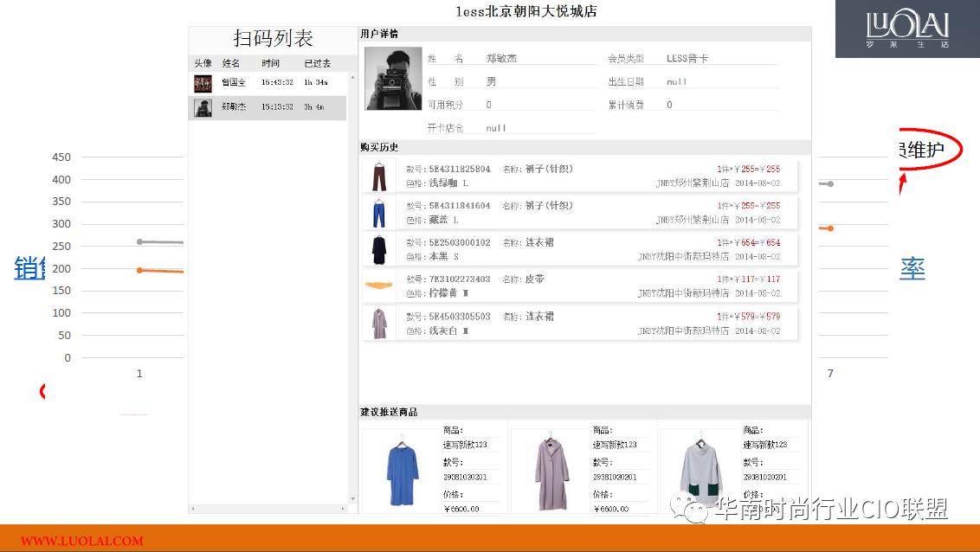
Task: Select item number 7E3102273403
Action: [x=460, y=279]
